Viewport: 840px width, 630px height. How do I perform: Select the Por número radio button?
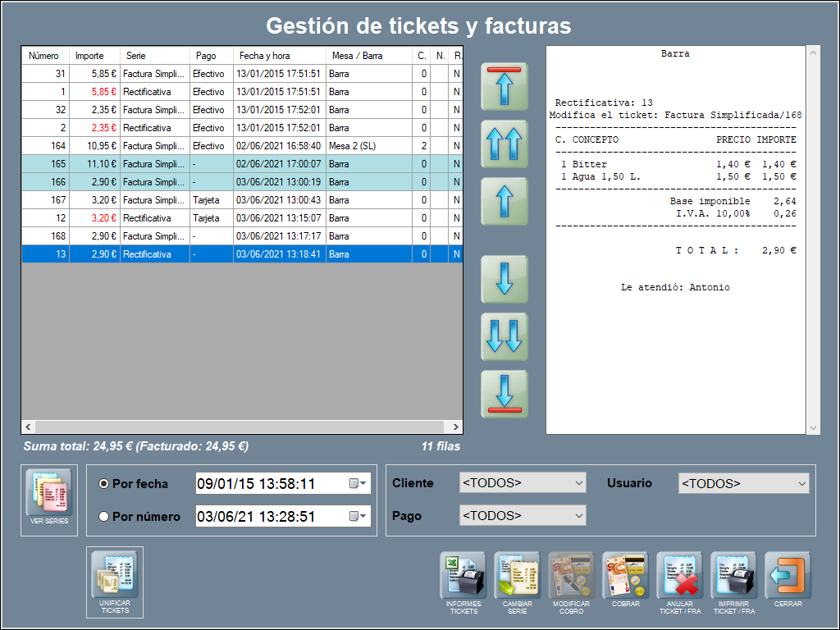point(104,517)
